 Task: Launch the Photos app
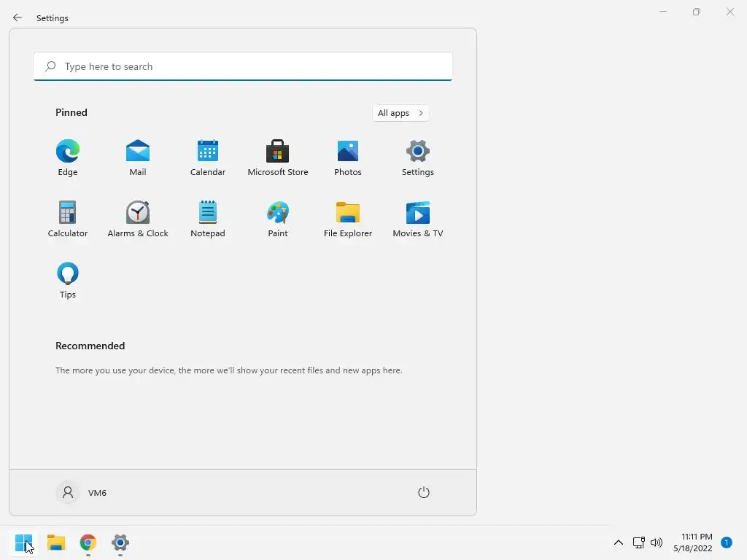pyautogui.click(x=348, y=158)
